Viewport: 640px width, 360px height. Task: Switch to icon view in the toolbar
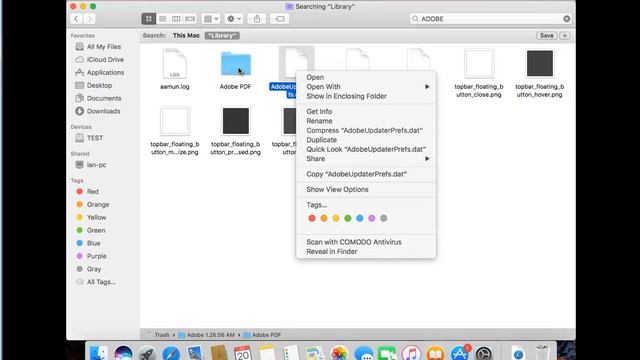click(149, 19)
